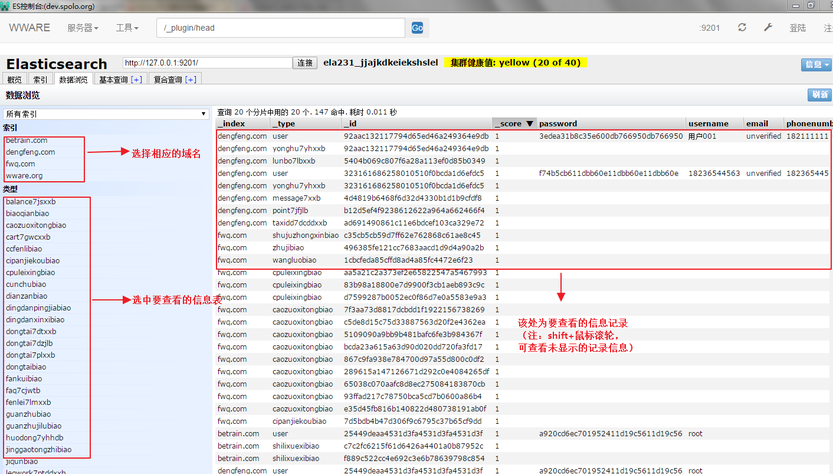833x474 pixels.
Task: Select type huodong7yhhdb
Action: 34,437
